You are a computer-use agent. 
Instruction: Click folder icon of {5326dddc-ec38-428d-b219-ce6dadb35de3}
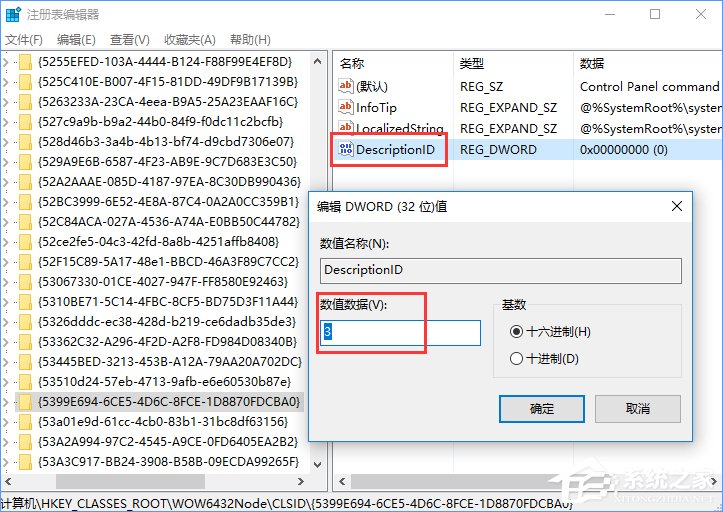click(x=25, y=321)
